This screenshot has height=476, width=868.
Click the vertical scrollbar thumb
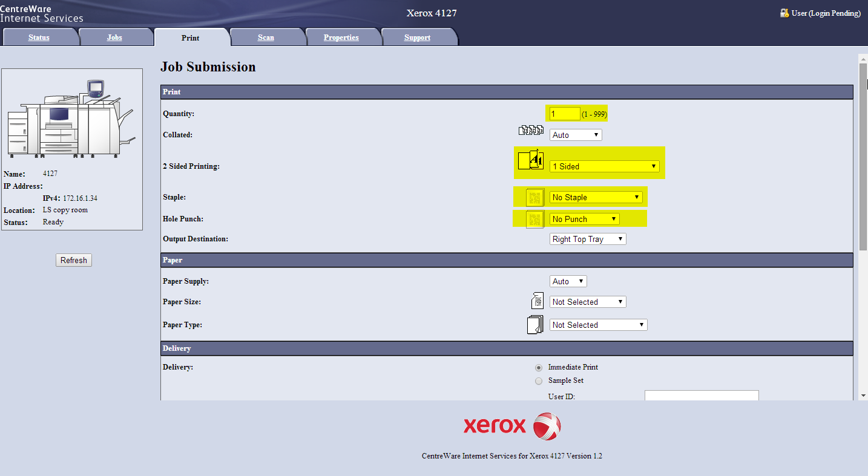point(863,157)
